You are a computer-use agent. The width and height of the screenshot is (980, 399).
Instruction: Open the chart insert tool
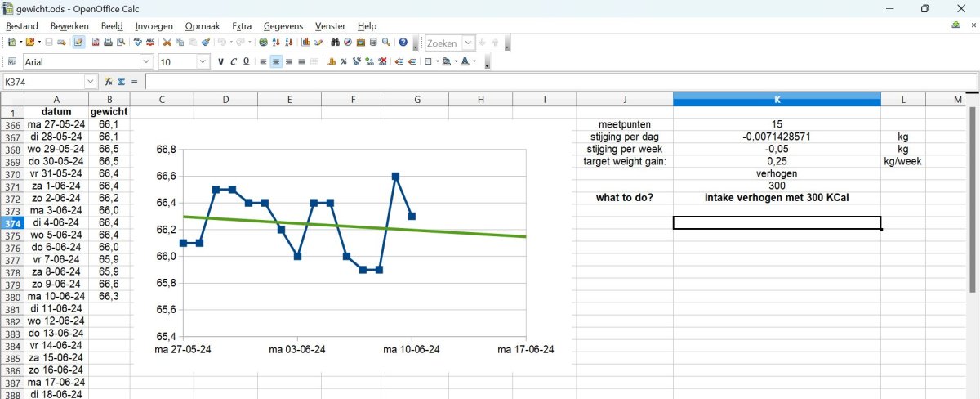pos(305,43)
